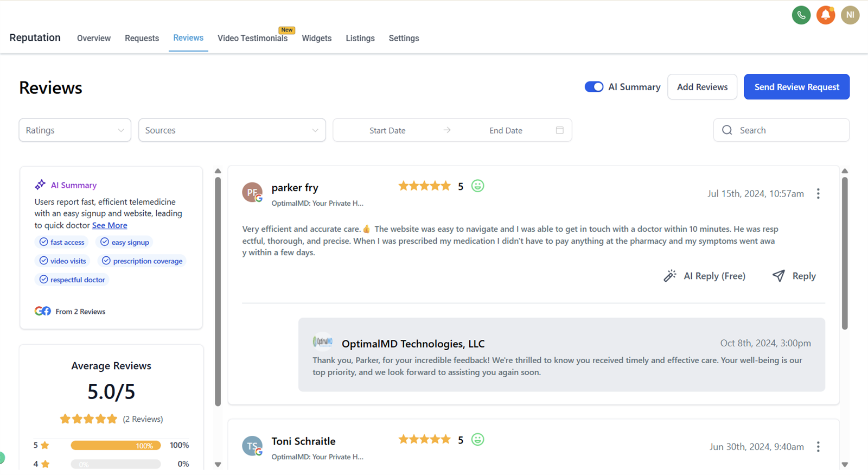Click the AI Reply (Free) button
The image size is (868, 475).
(704, 276)
